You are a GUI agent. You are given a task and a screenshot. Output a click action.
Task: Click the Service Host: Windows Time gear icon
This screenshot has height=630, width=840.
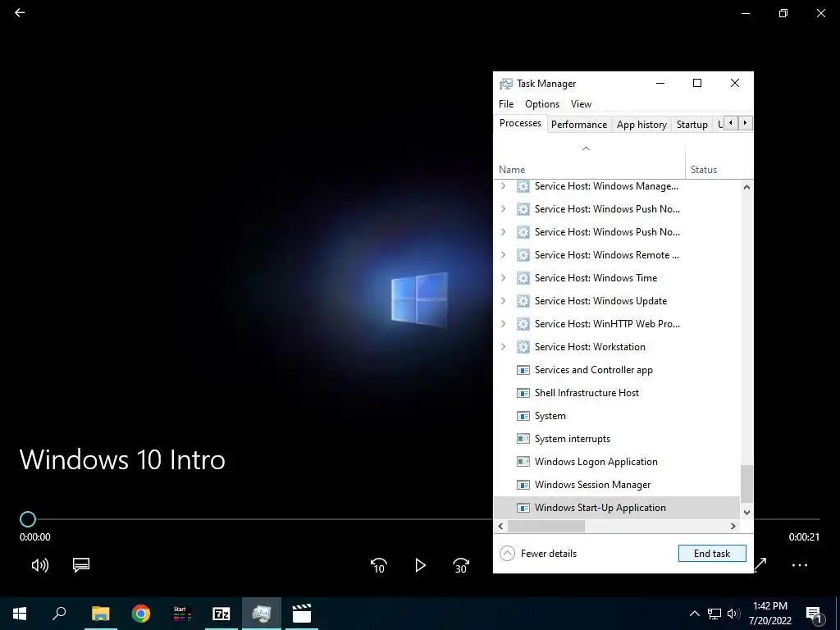point(523,277)
